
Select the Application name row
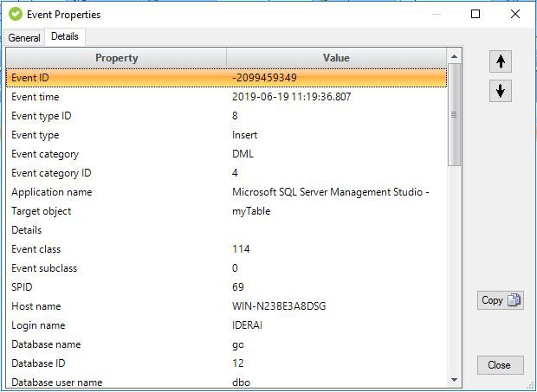coord(227,192)
